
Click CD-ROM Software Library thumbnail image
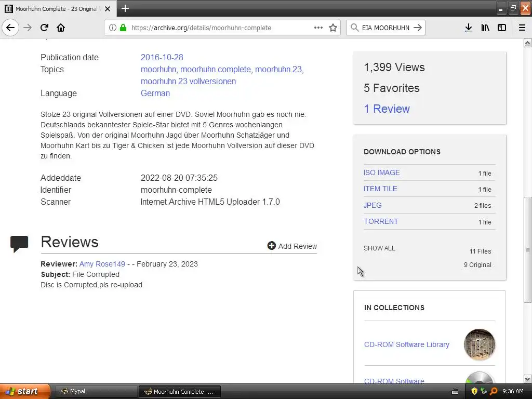point(480,345)
